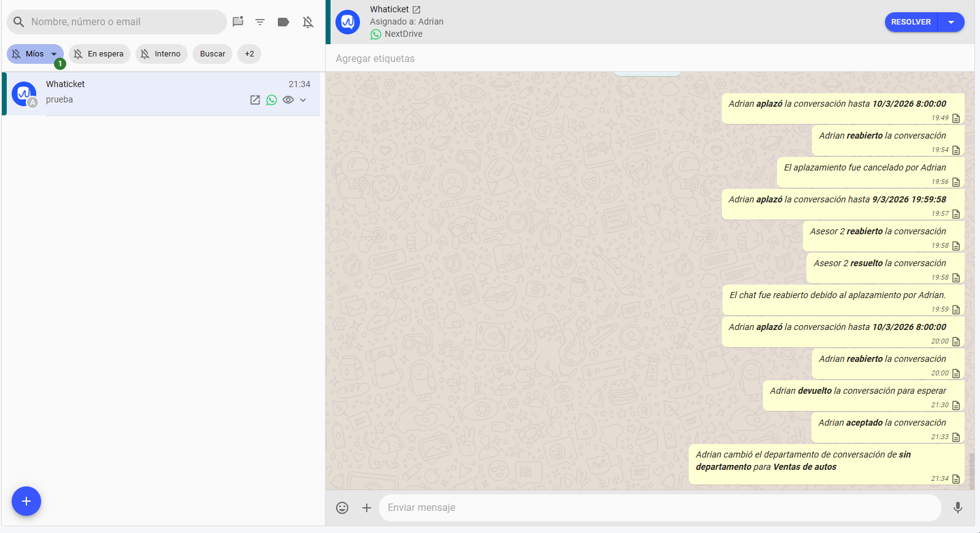
Task: Click the "21:34" ticket timestamp in list
Action: (299, 85)
